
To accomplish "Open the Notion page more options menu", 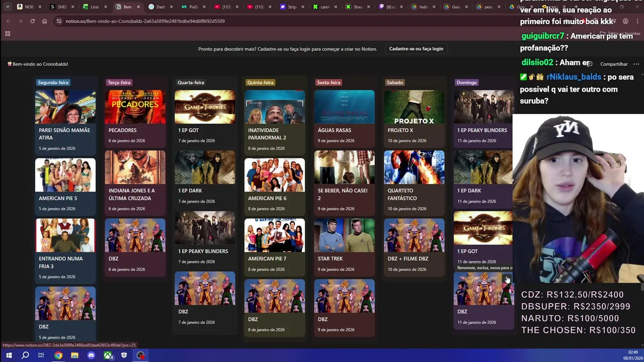I will click(636, 64).
